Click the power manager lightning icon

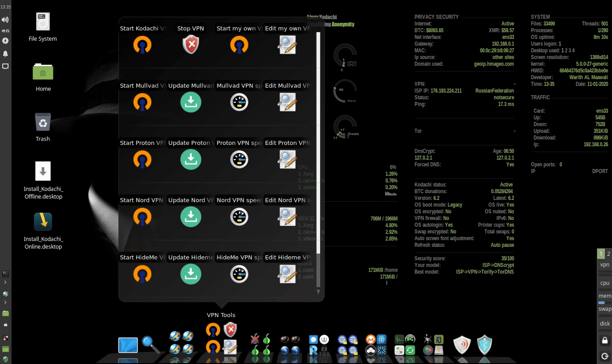5,41
